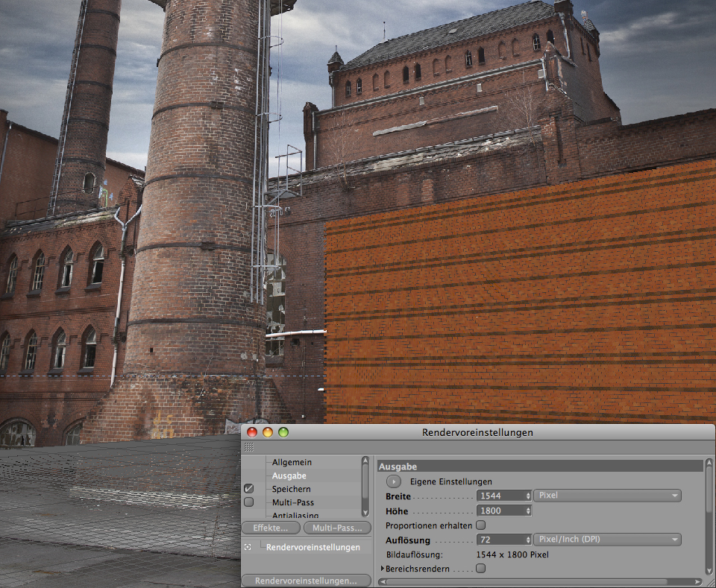Click the Multi-Pass... button
Image resolution: width=716 pixels, height=588 pixels.
point(337,528)
